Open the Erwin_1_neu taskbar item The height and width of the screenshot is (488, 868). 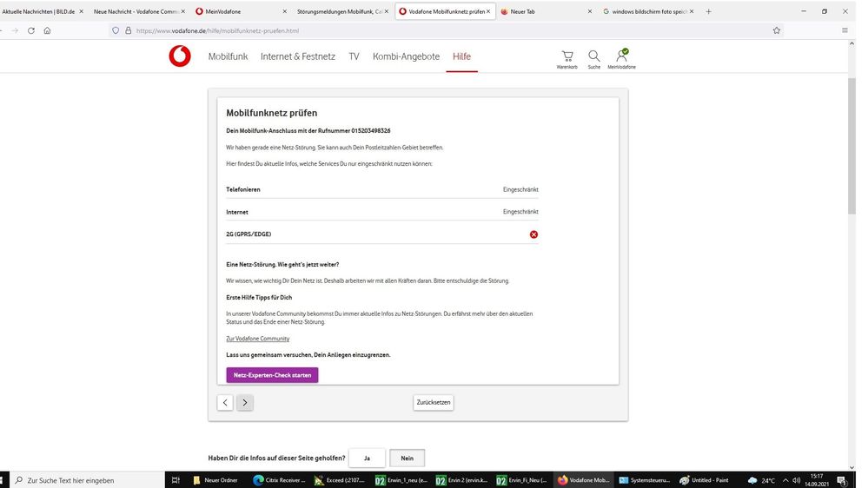pyautogui.click(x=401, y=480)
